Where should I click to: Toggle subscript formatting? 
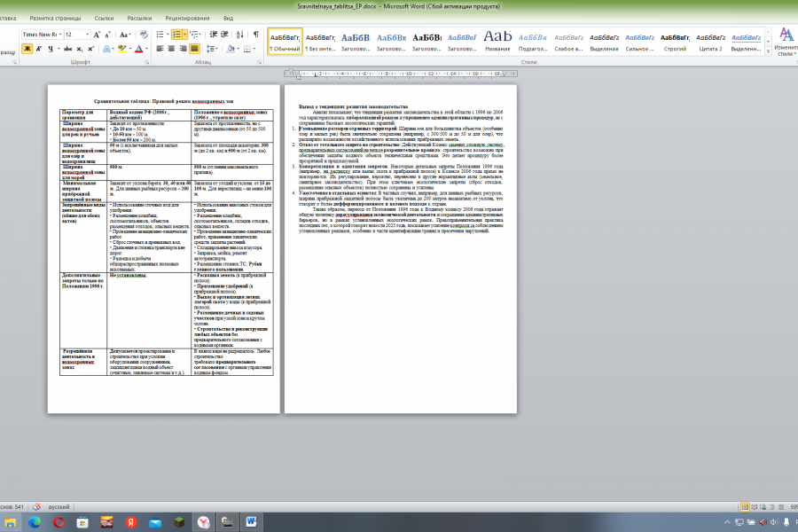click(x=80, y=49)
